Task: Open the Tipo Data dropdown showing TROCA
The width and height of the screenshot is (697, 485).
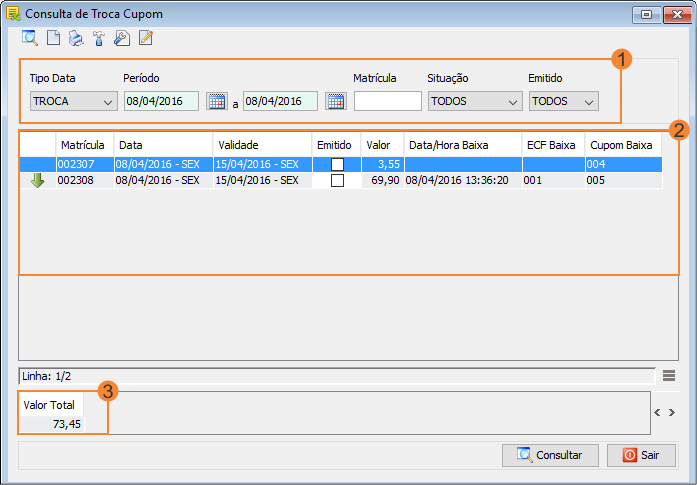Action: click(74, 101)
